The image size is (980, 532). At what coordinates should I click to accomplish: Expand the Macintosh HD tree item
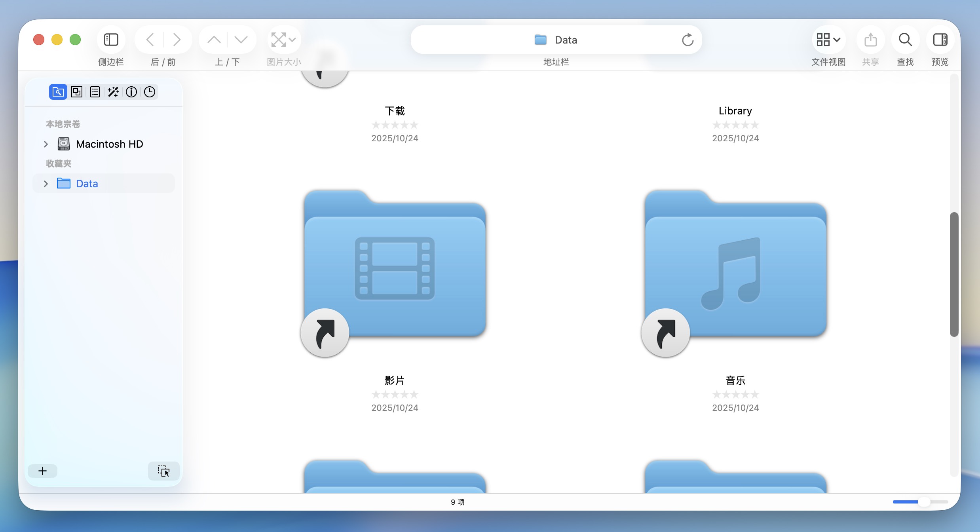(46, 144)
